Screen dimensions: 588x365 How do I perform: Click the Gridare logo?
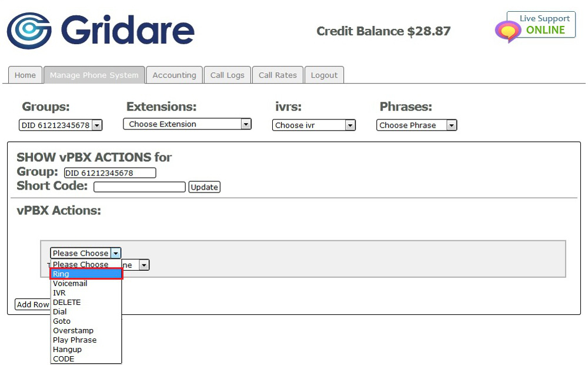pyautogui.click(x=100, y=31)
